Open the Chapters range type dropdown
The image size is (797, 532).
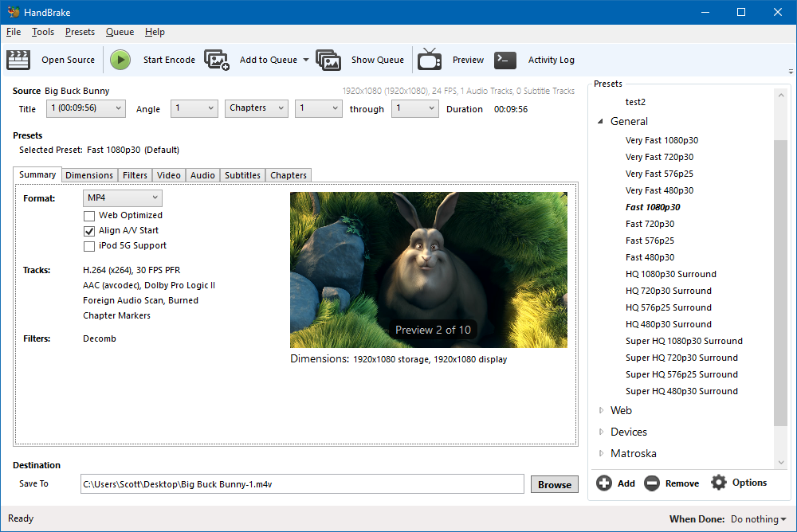point(257,108)
